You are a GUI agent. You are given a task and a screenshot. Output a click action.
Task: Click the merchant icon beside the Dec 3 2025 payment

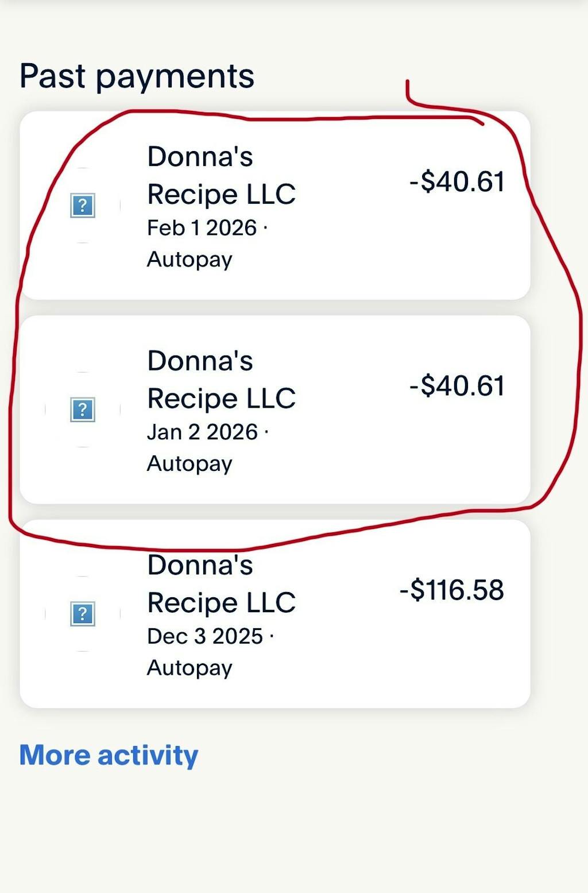pyautogui.click(x=83, y=614)
